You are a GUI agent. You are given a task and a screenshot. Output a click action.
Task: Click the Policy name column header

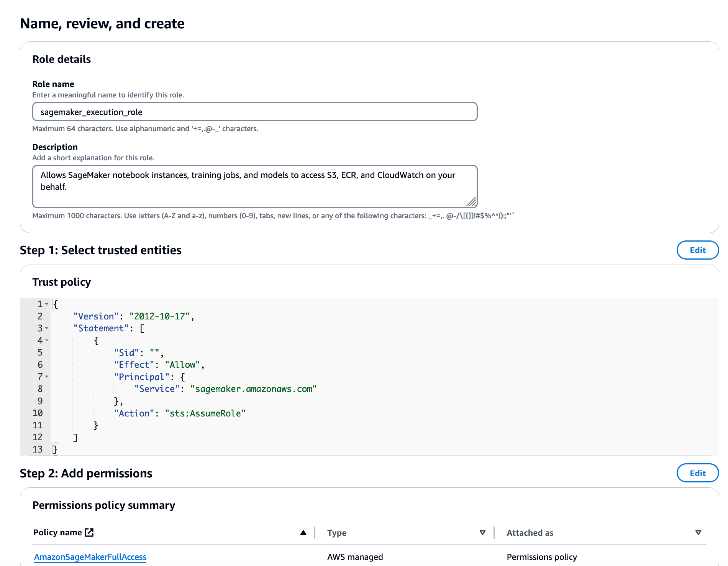(x=57, y=533)
